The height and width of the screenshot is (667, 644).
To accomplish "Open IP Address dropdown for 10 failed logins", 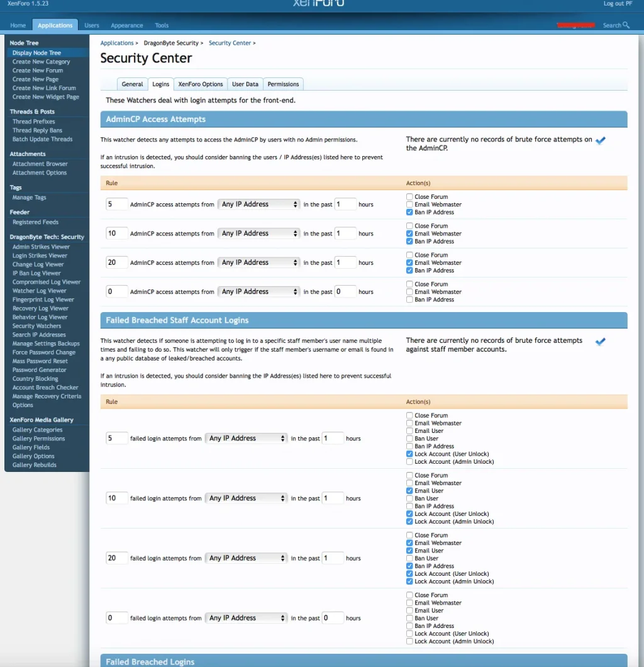I will pyautogui.click(x=246, y=498).
